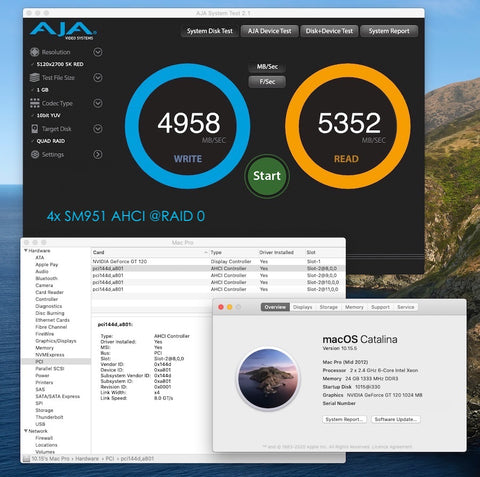
Task: Click the blue WRITE speed ring
Action: click(187, 126)
